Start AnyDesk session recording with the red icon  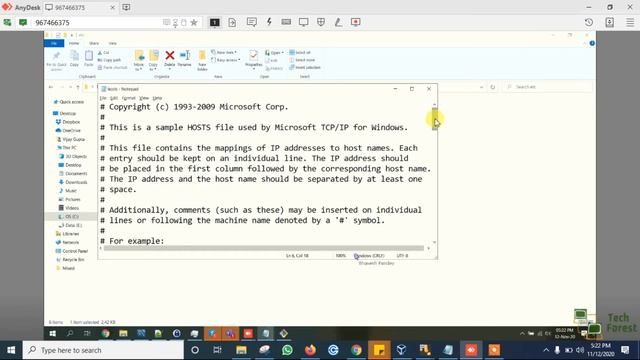[356, 22]
